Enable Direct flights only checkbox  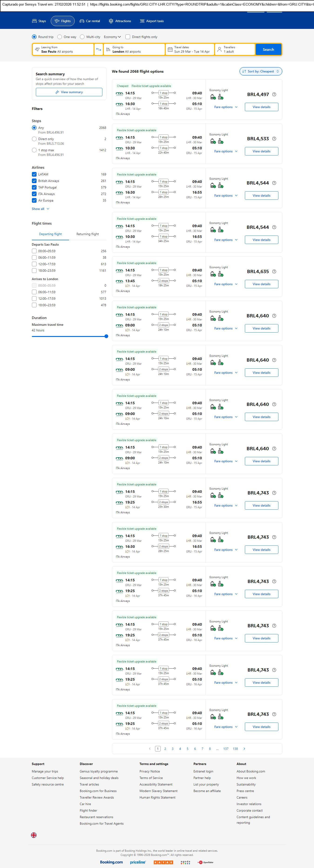click(128, 37)
